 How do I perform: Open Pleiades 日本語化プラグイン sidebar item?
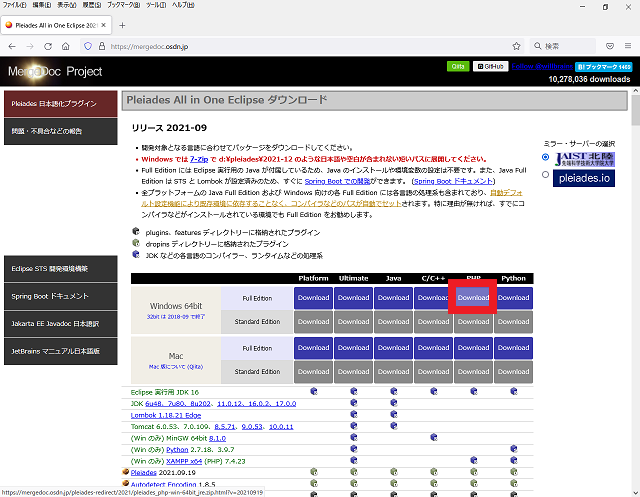tap(61, 104)
